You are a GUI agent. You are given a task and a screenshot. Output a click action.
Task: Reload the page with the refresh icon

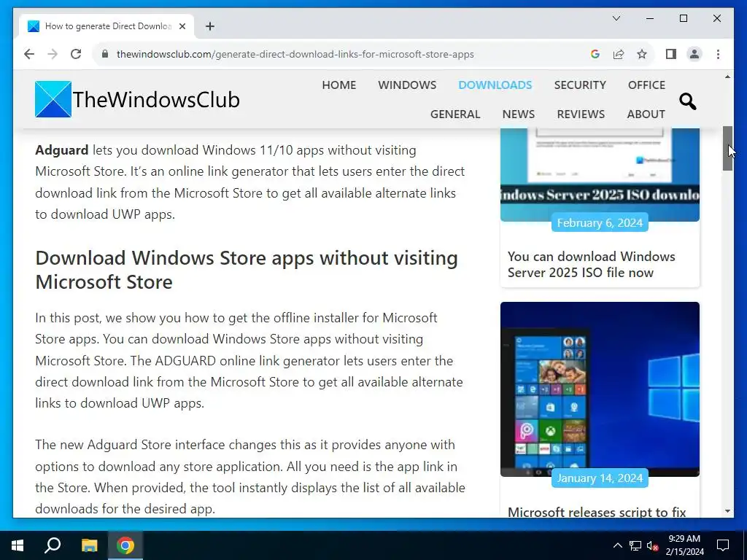76,54
